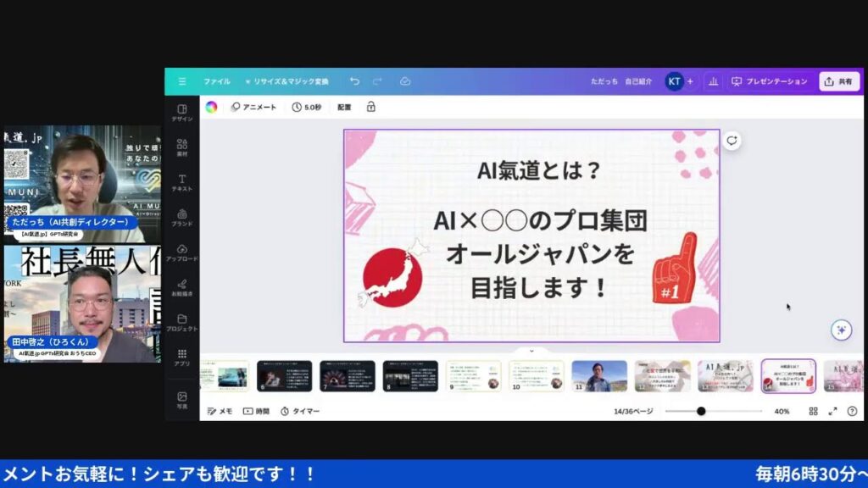Open the 5.0秒 duration setting
The height and width of the screenshot is (488, 868).
pyautogui.click(x=307, y=107)
